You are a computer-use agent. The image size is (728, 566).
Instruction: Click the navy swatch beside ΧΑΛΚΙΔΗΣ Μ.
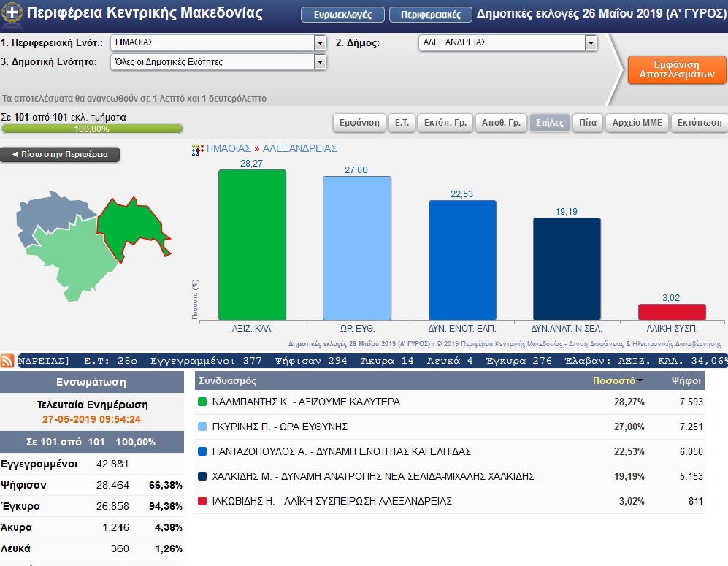click(202, 476)
